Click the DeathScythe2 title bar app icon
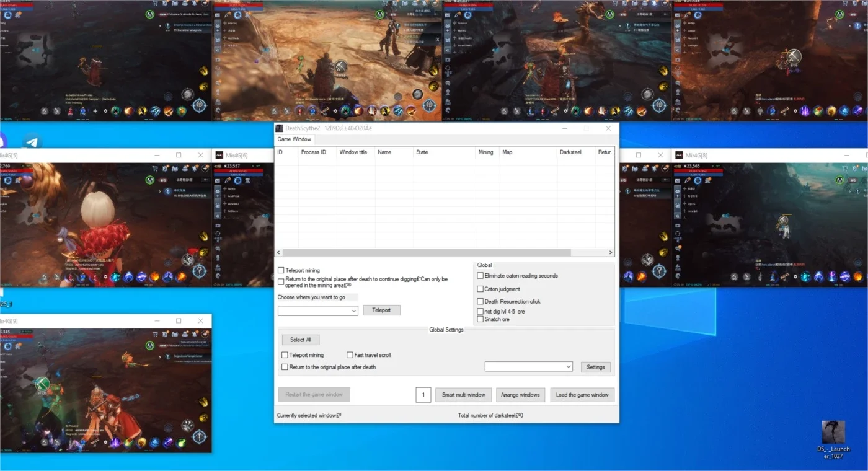The height and width of the screenshot is (471, 868). tap(279, 128)
